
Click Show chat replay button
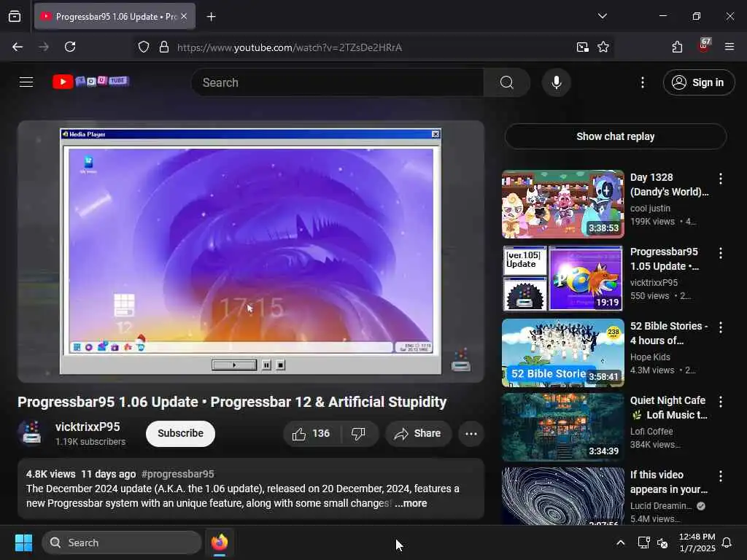point(615,136)
